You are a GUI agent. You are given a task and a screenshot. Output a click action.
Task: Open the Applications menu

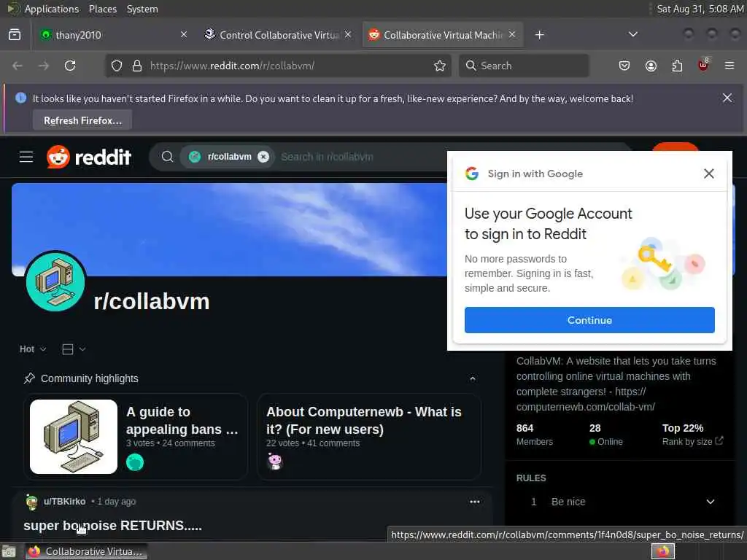point(52,9)
